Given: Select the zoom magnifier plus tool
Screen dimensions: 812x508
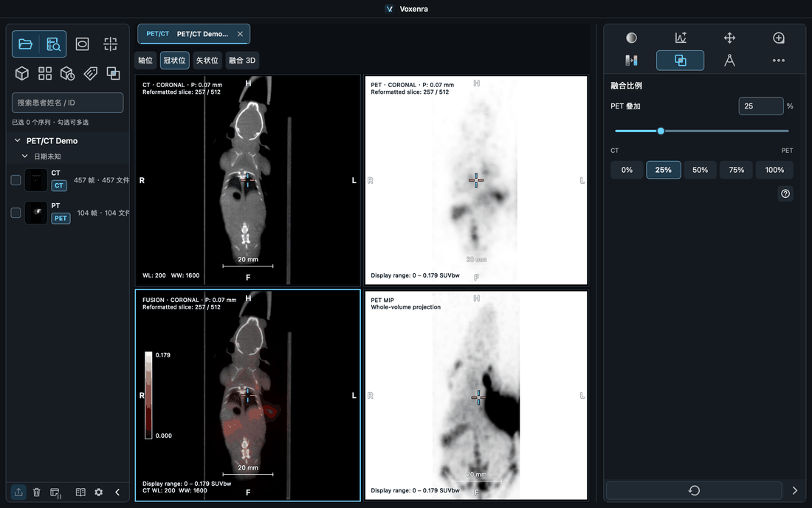Looking at the screenshot, I should (x=778, y=38).
